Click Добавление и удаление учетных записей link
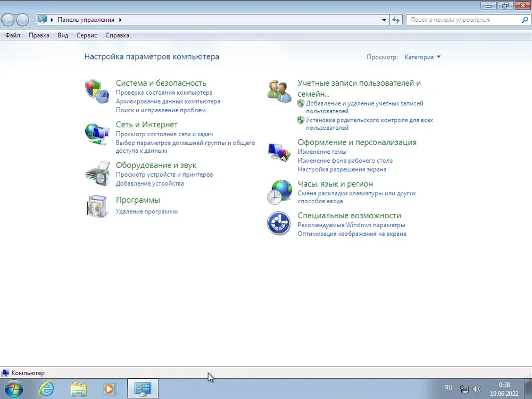 [365, 107]
